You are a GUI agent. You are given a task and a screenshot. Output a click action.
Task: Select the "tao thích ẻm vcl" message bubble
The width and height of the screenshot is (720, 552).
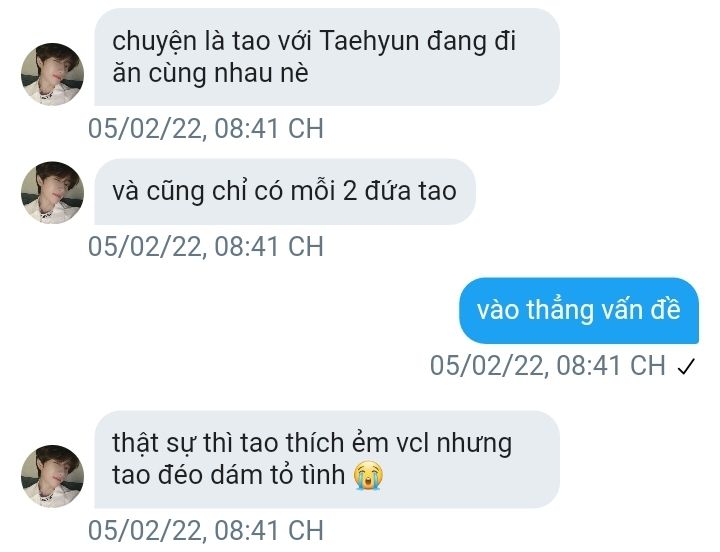click(x=327, y=459)
